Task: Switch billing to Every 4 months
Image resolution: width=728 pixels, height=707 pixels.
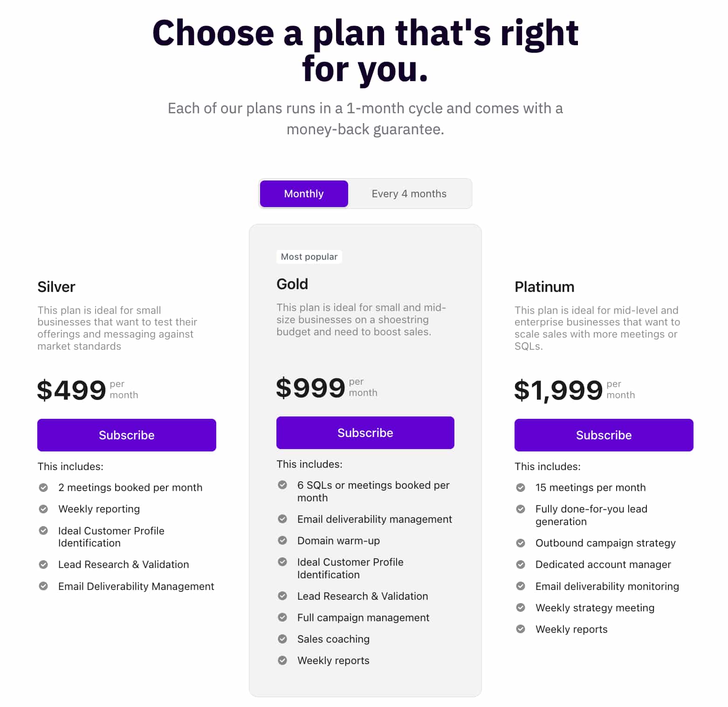Action: [409, 194]
